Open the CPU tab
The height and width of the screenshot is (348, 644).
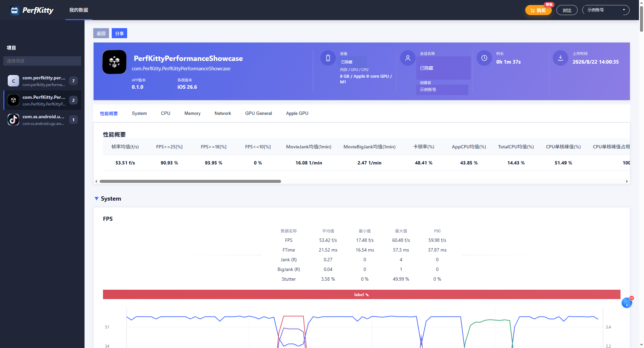[x=166, y=114]
